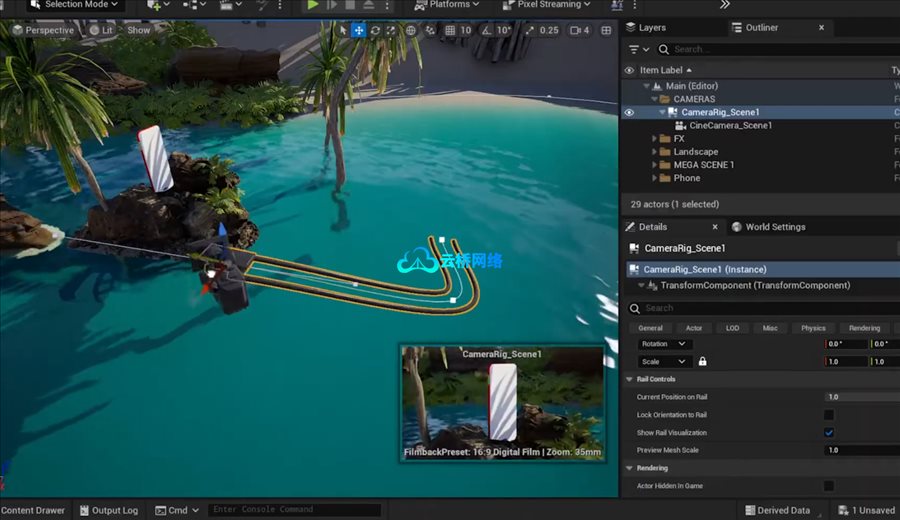Click the select-object arrow tool in viewport
900x520 pixels.
342,30
